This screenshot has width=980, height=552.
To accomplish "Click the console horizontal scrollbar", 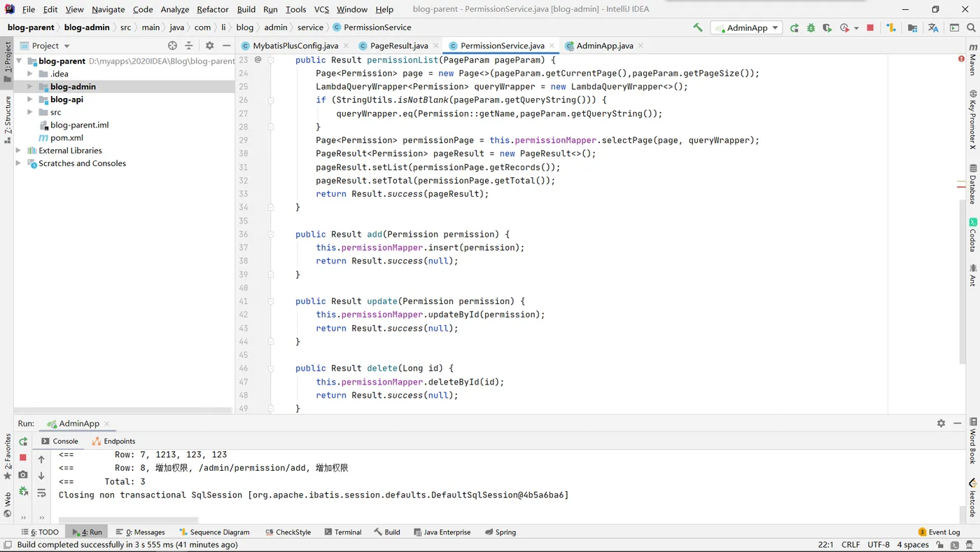I will tap(129, 520).
